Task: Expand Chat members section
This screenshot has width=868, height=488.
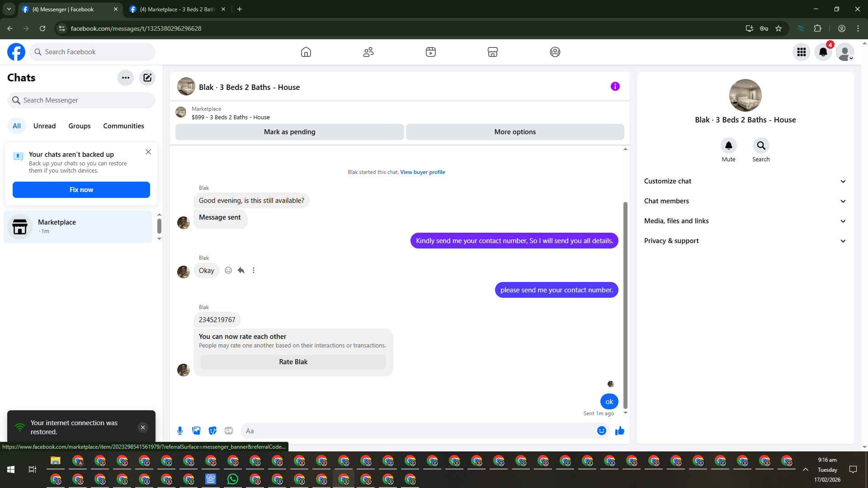Action: [x=745, y=201]
